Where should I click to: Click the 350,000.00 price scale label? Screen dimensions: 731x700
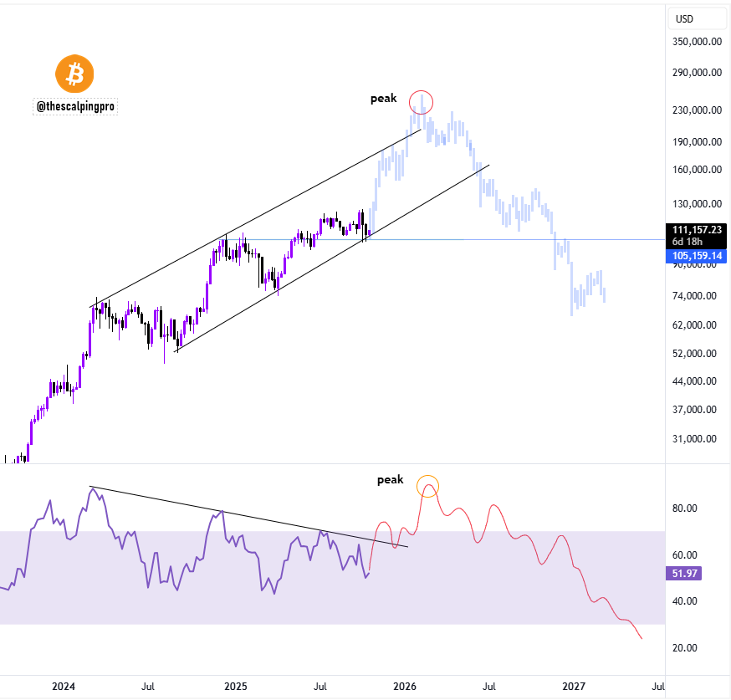click(698, 41)
